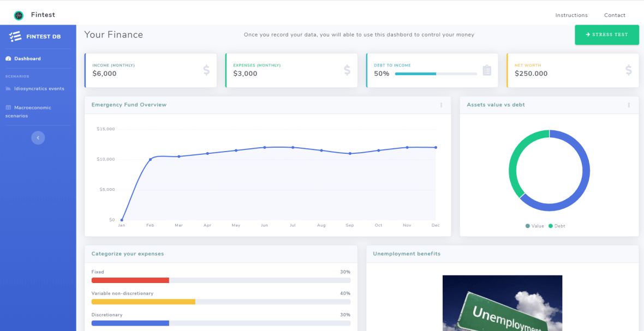644x331 pixels.
Task: Collapse the sidebar with the round chevron button
Action: tap(38, 138)
